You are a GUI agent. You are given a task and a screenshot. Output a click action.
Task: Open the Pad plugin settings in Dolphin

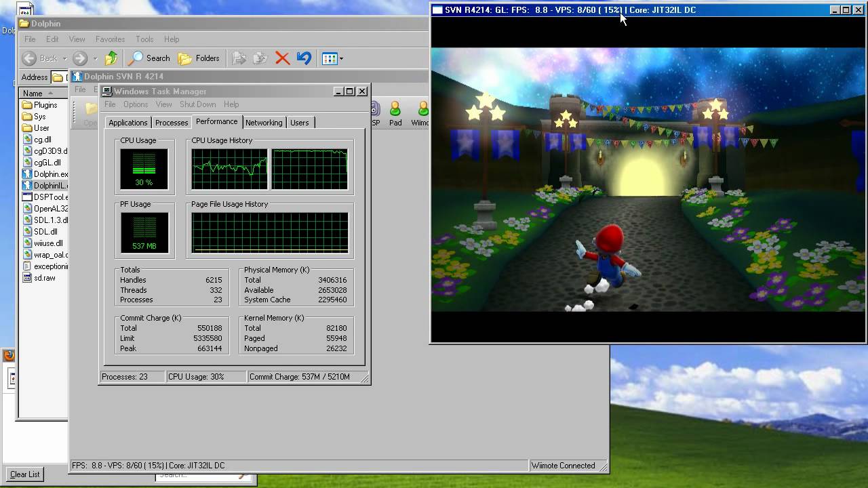coord(395,114)
